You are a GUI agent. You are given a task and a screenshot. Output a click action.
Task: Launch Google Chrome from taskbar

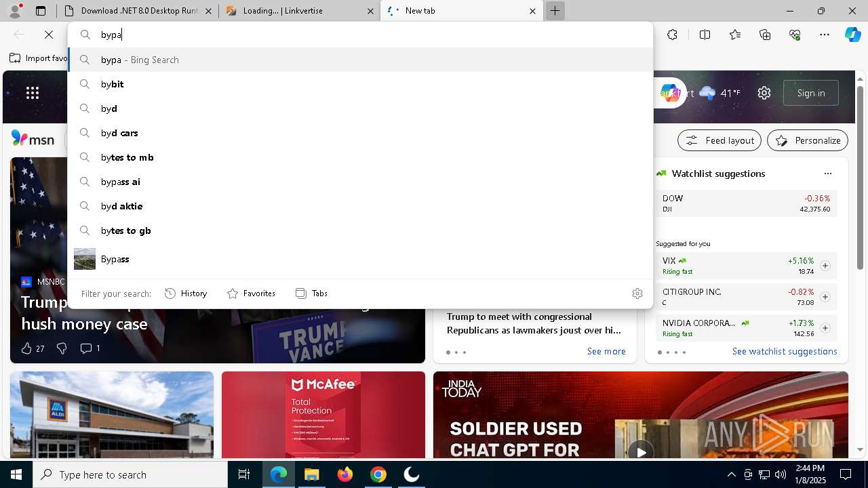[x=378, y=474]
